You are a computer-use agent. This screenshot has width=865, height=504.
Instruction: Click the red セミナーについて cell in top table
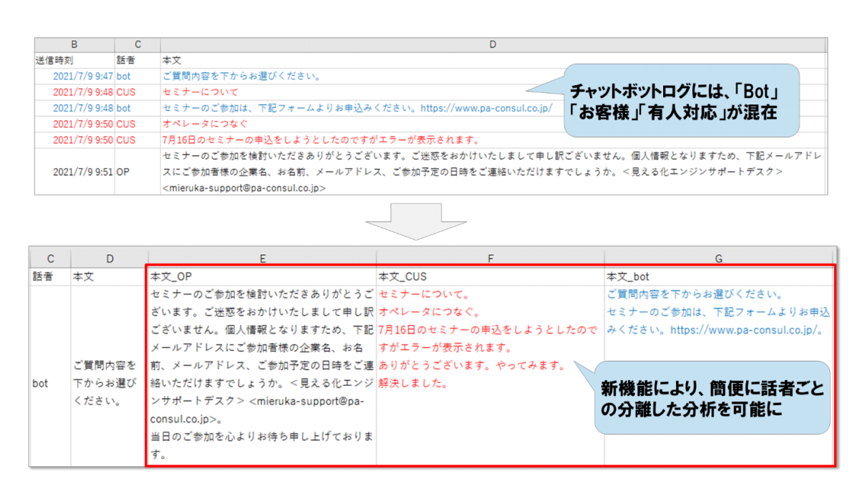coord(200,92)
